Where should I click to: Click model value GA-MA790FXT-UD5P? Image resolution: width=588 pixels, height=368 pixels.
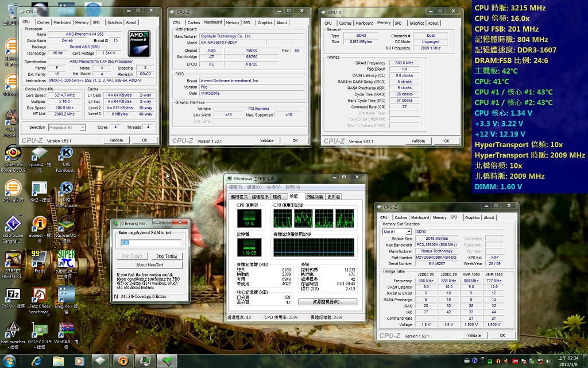click(233, 43)
